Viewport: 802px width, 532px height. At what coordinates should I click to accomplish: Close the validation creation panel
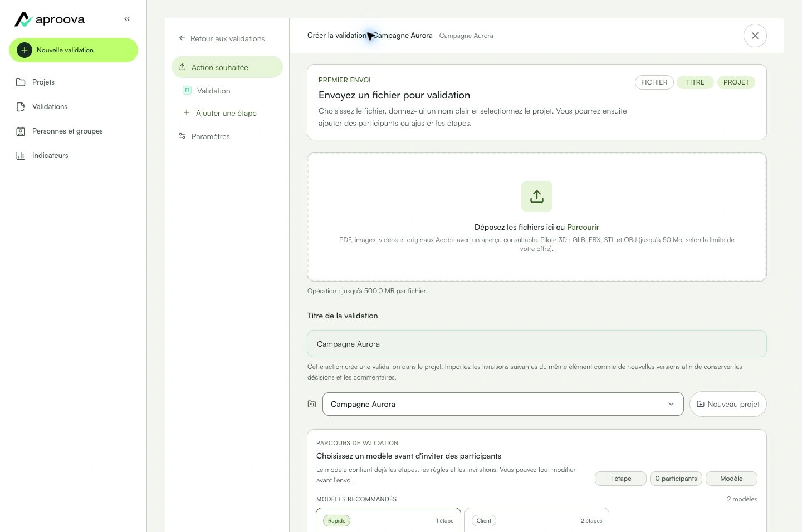[x=755, y=36]
